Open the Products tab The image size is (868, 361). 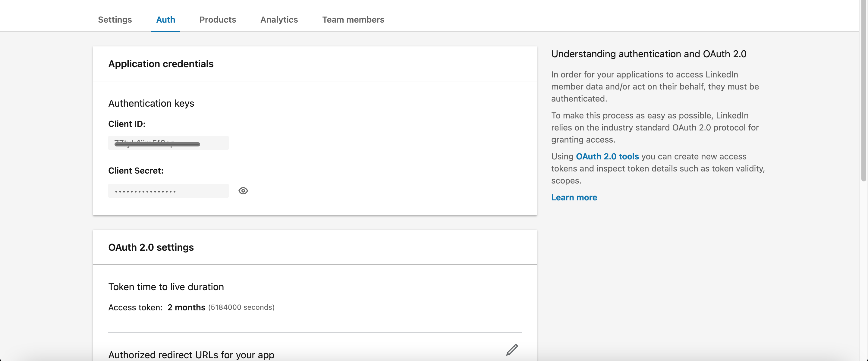(x=218, y=20)
